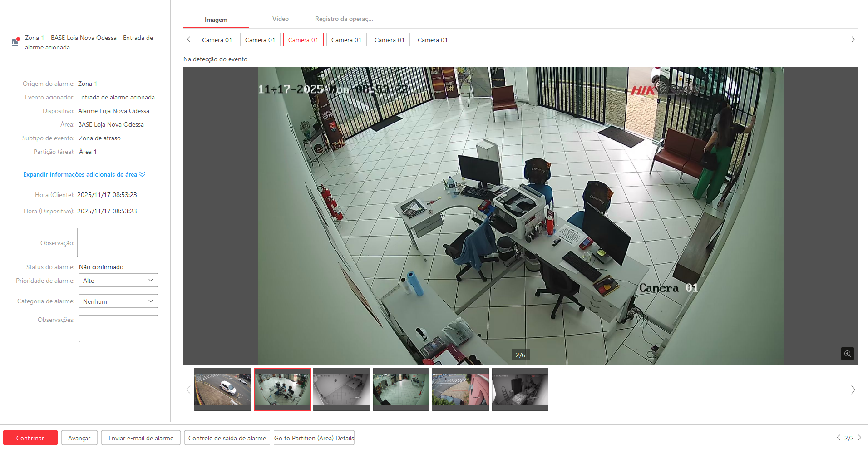
Task: Go to previous alarm page 2/2
Action: coord(838,438)
